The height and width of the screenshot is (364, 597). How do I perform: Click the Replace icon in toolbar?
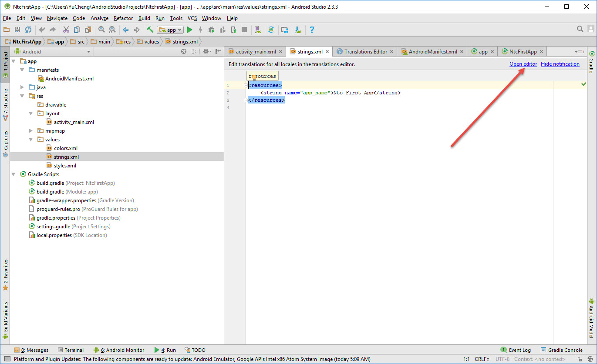click(x=112, y=30)
